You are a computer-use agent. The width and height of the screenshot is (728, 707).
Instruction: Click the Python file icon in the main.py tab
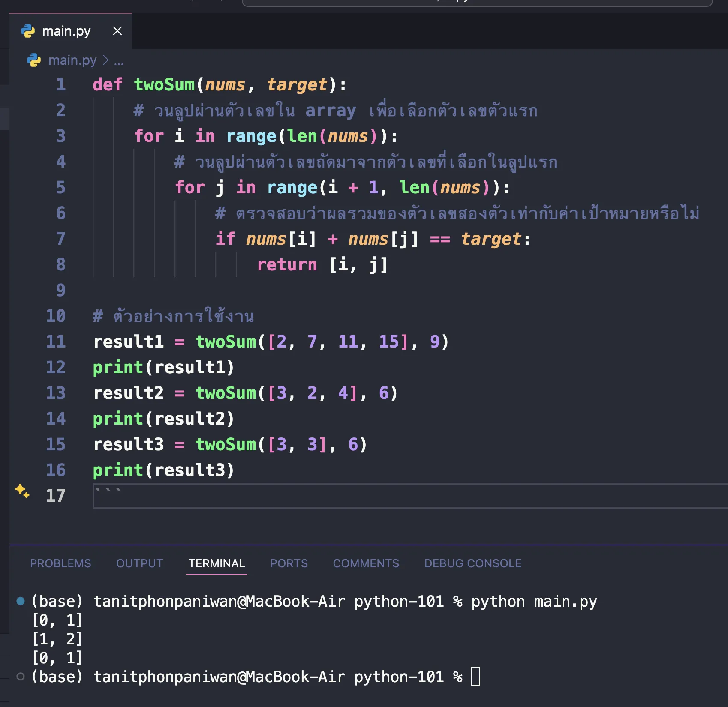pos(28,31)
